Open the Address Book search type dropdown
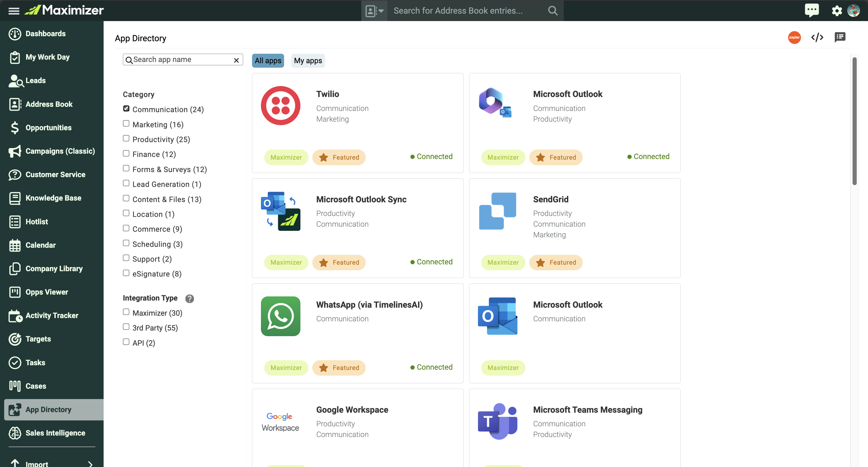 click(374, 11)
